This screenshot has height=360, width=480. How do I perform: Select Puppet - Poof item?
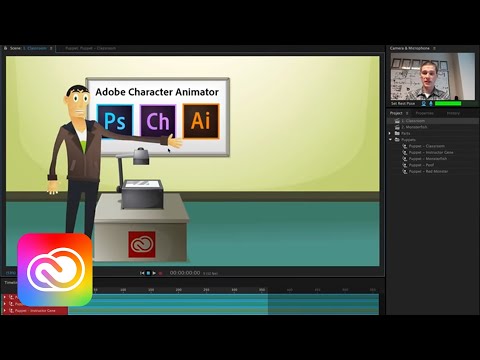(421, 165)
